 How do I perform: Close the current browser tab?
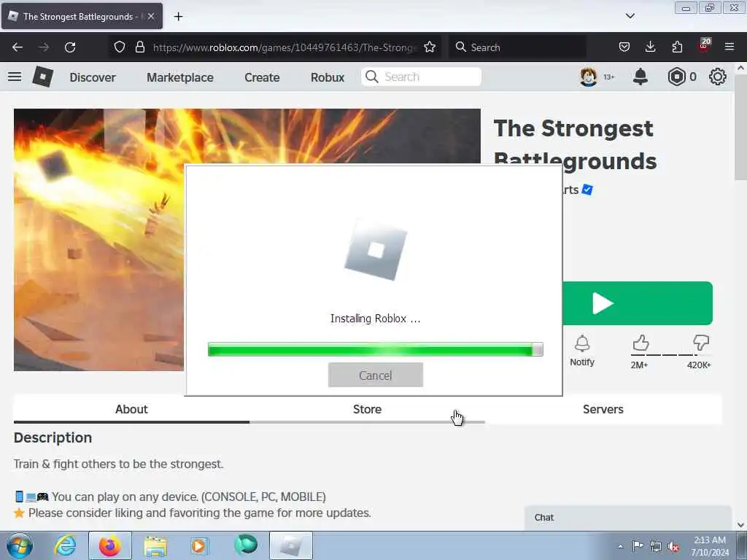(151, 16)
